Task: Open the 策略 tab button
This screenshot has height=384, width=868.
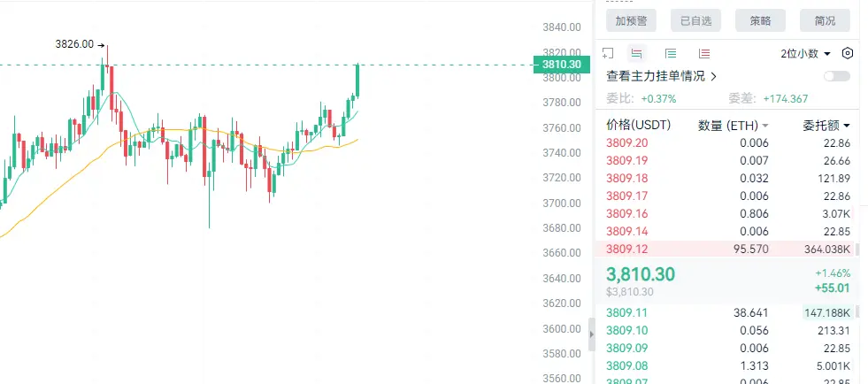Action: (760, 20)
